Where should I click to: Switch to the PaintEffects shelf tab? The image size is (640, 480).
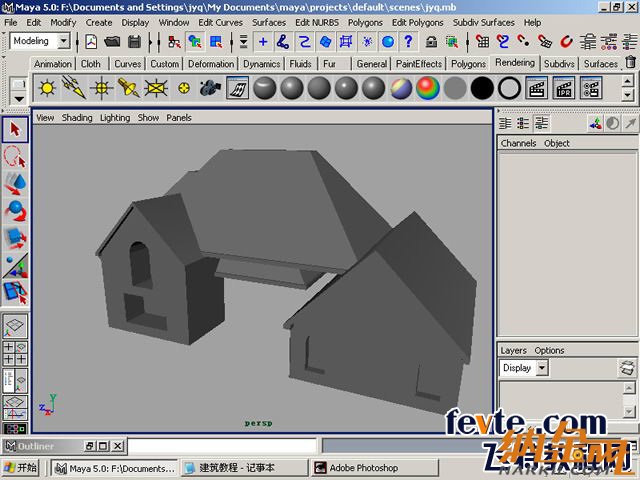[x=418, y=64]
